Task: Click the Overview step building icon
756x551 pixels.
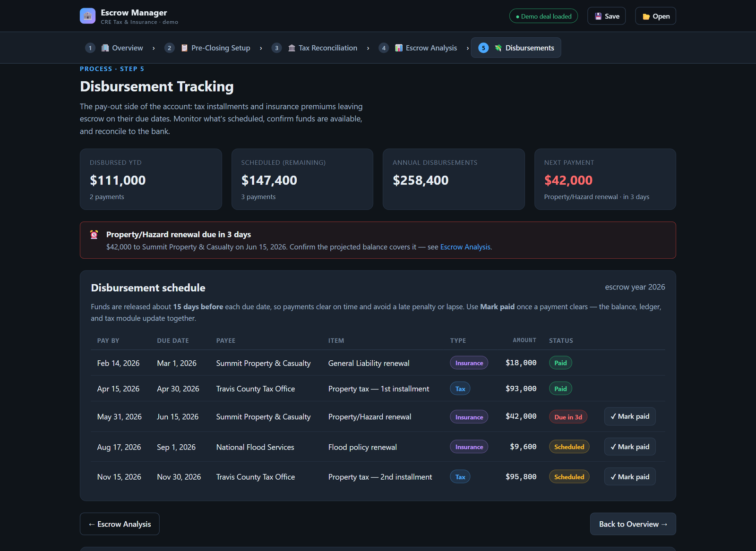Action: click(105, 48)
